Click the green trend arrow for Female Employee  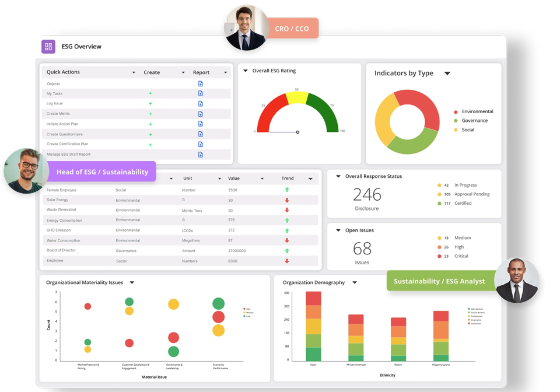pos(287,190)
